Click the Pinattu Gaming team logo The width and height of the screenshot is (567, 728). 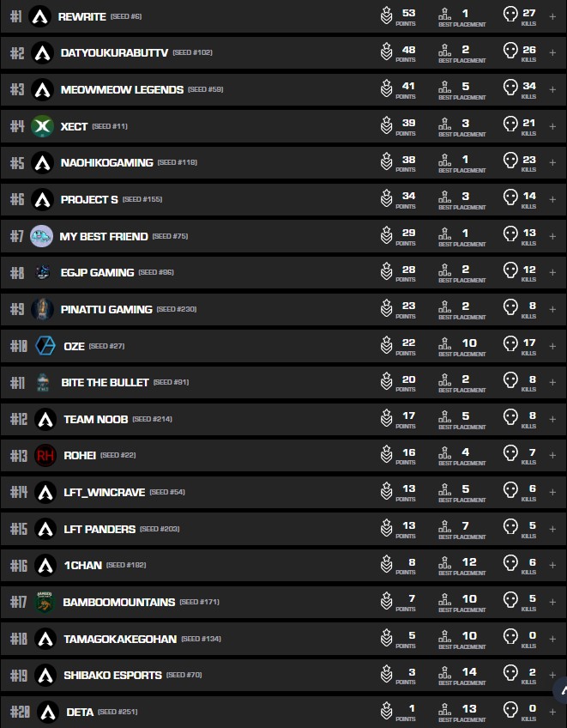42,309
